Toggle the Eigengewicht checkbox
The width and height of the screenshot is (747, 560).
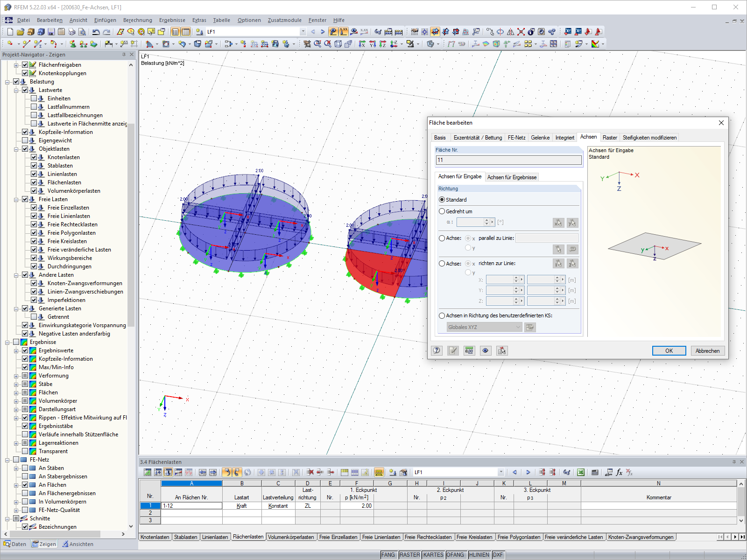(25, 140)
